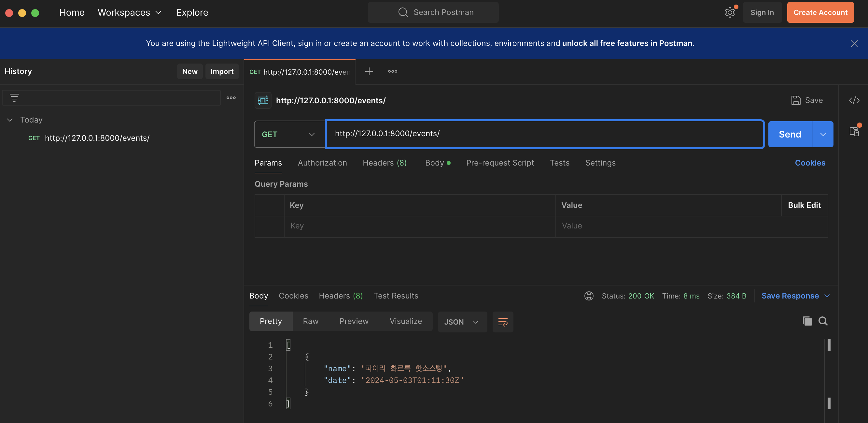
Task: Click the copy response icon
Action: (x=807, y=321)
